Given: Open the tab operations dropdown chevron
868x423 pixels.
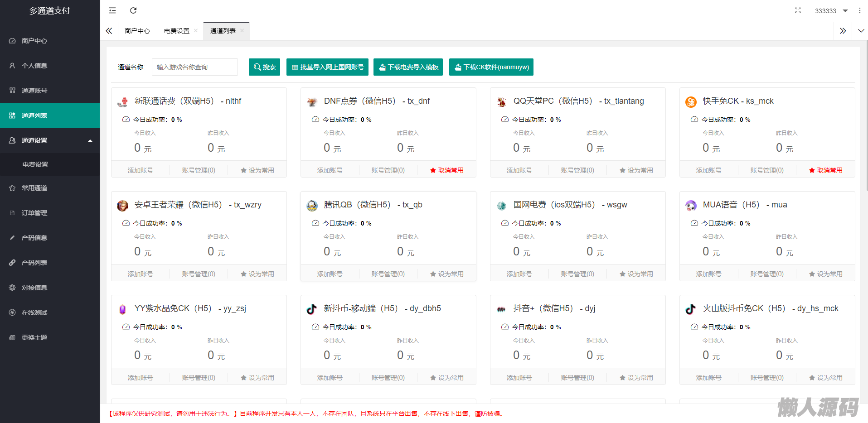Looking at the screenshot, I should [x=861, y=31].
